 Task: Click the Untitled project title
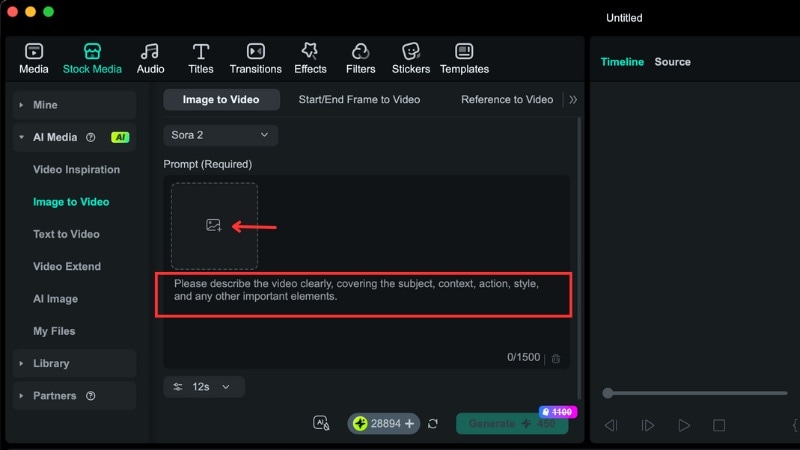pos(624,18)
